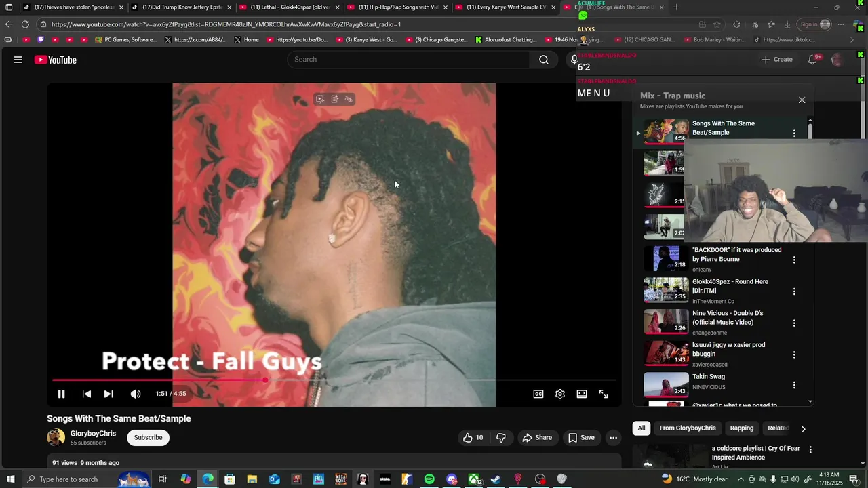
Task: Open the Chicago Gangste... bookmark
Action: 437,40
